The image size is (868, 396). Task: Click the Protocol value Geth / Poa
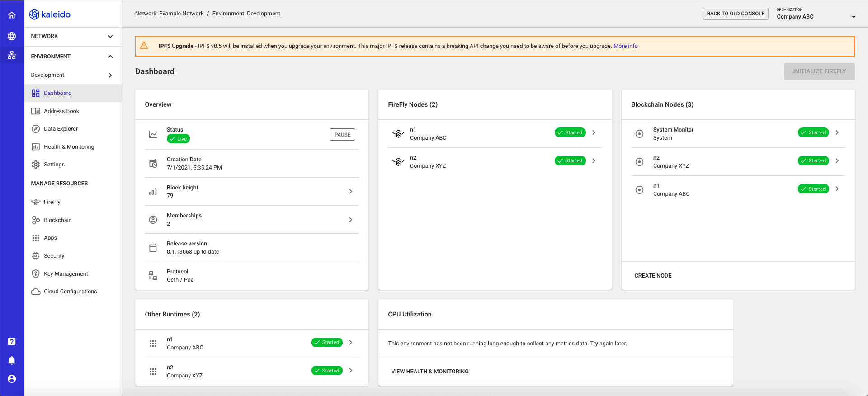(x=180, y=280)
